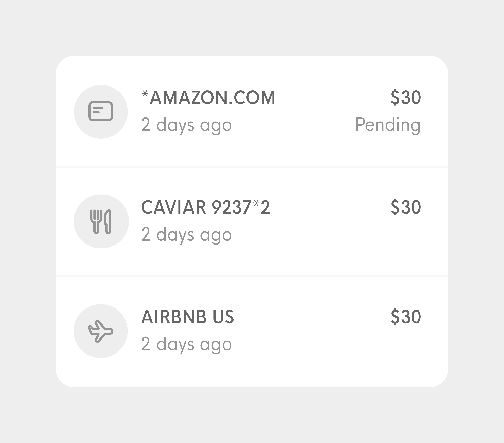Screen dimensions: 504x443
Task: Click "2 days ago" under Airbnb US
Action: pos(187,345)
